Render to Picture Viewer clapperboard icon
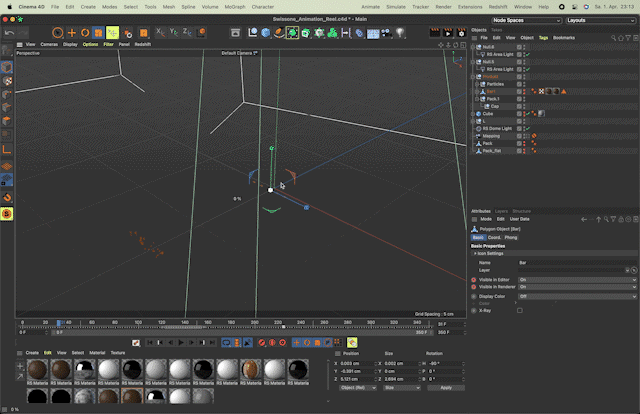This screenshot has width=640, height=414. [x=448, y=33]
